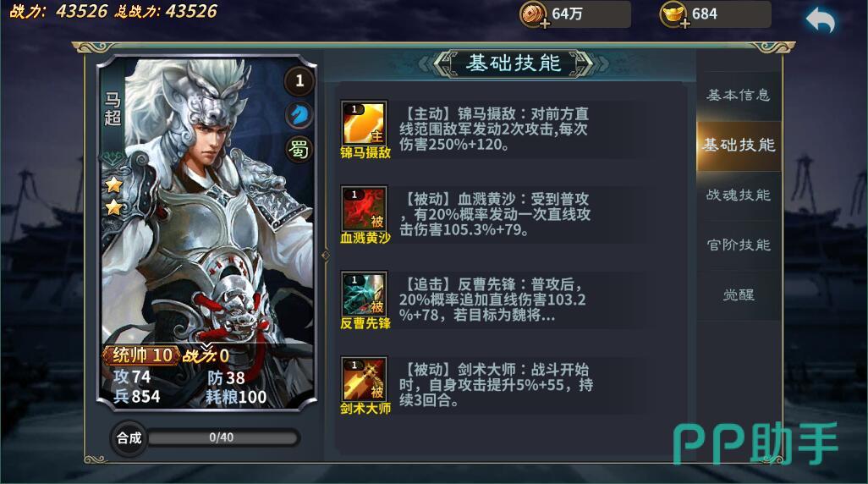This screenshot has width=868, height=484.
Task: Switch to the 基本信息 tab
Action: 739,95
